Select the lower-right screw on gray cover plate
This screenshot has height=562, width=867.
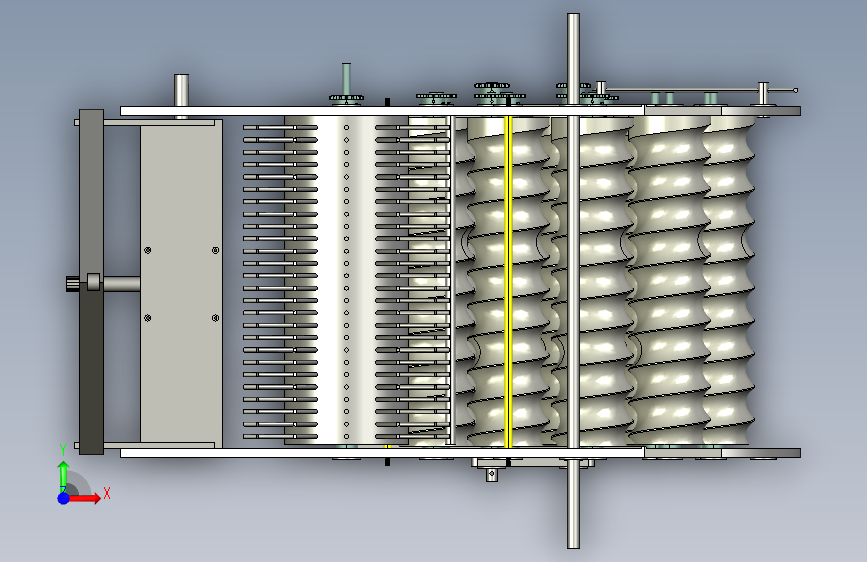[216, 318]
